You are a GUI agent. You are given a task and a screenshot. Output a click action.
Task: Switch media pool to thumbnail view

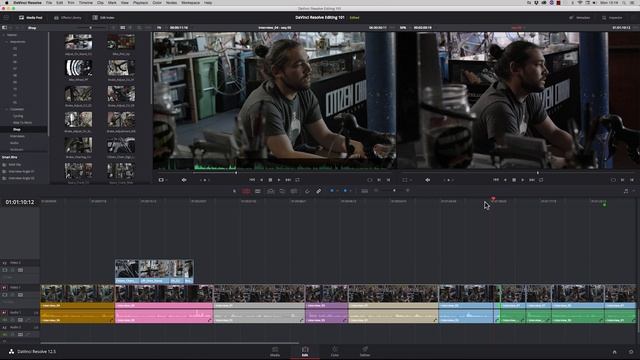click(122, 28)
